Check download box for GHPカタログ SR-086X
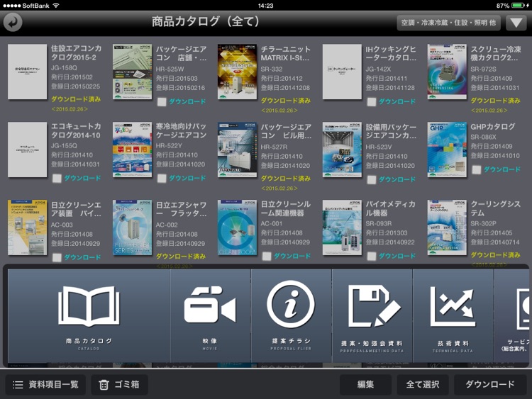The height and width of the screenshot is (399, 532). [477, 170]
